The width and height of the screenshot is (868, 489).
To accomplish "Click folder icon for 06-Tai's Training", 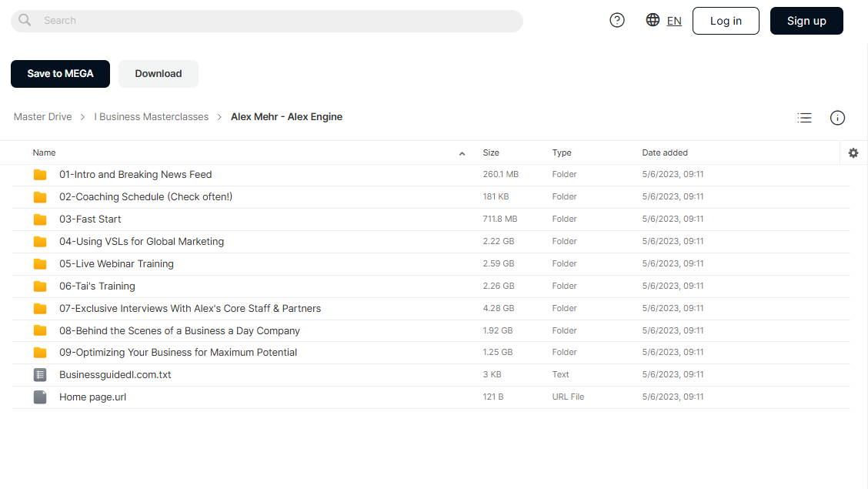I will [x=40, y=286].
